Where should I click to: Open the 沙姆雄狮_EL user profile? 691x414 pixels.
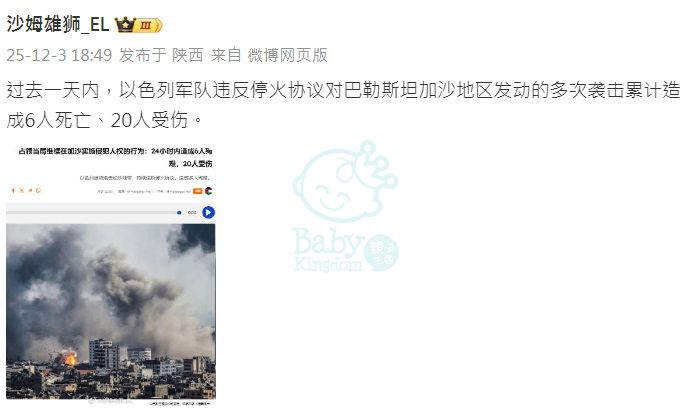pyautogui.click(x=58, y=25)
